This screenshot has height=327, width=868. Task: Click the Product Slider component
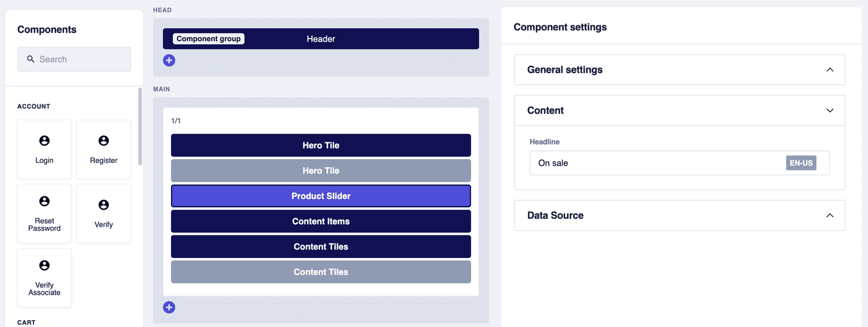pyautogui.click(x=321, y=196)
